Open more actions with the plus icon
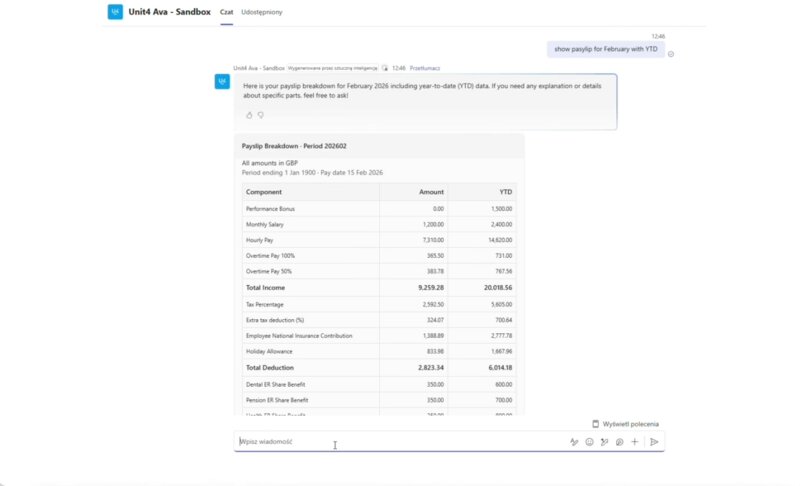This screenshot has height=486, width=800. pyautogui.click(x=635, y=442)
